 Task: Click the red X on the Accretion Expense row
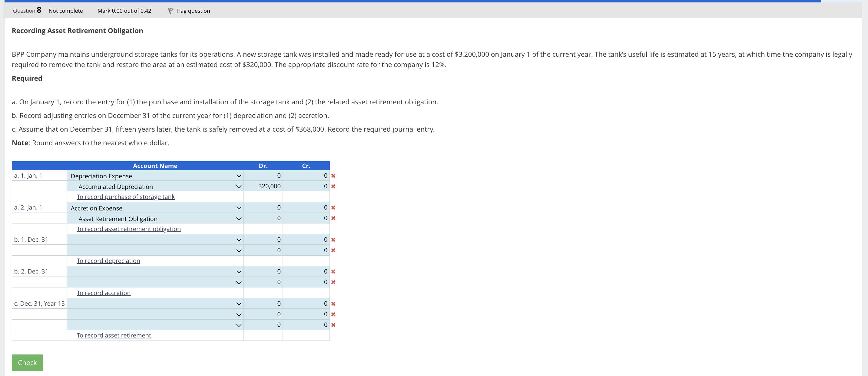[333, 208]
